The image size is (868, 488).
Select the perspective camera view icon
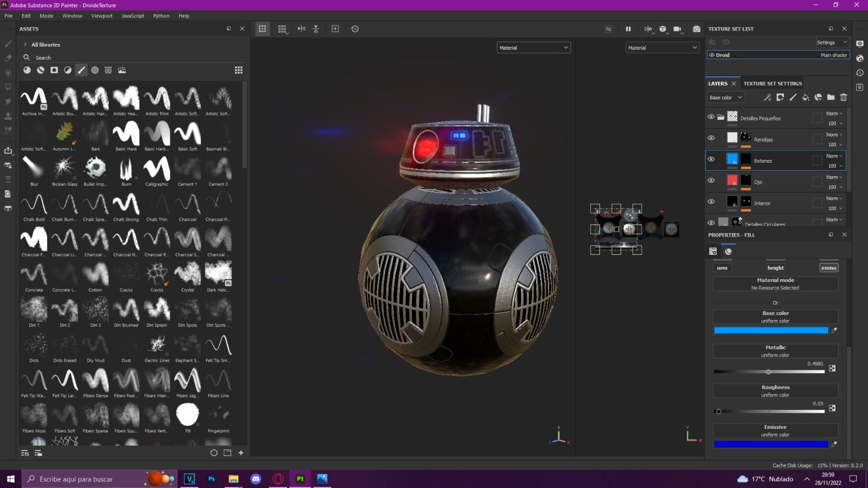pyautogui.click(x=678, y=29)
